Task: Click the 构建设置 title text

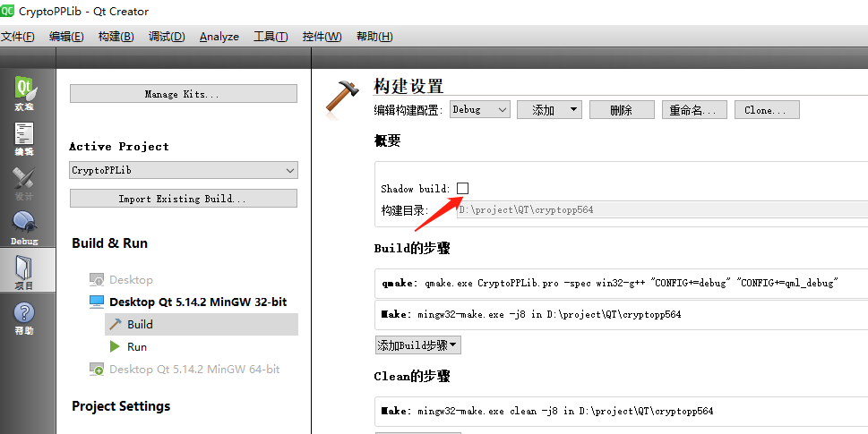Action: pyautogui.click(x=408, y=86)
